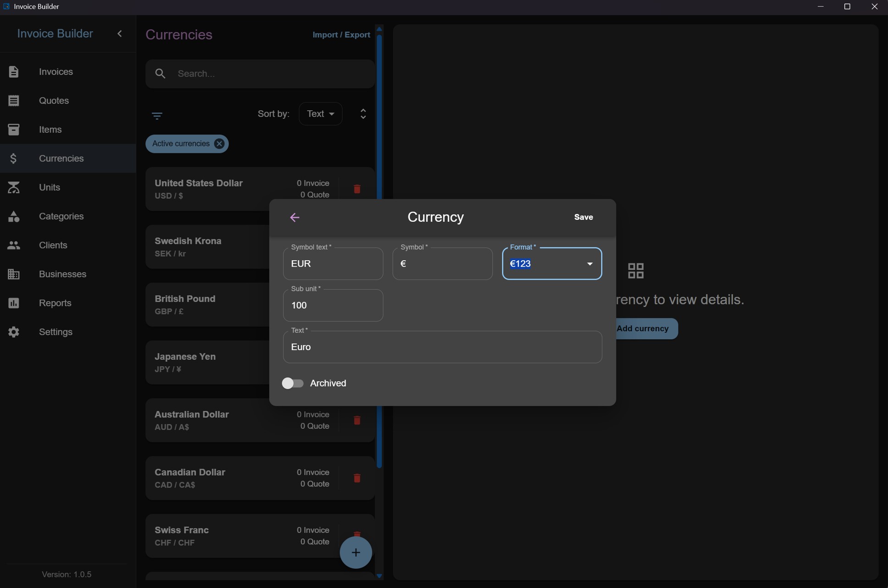The image size is (888, 588).
Task: Expand the Format dropdown arrow
Action: pos(590,264)
